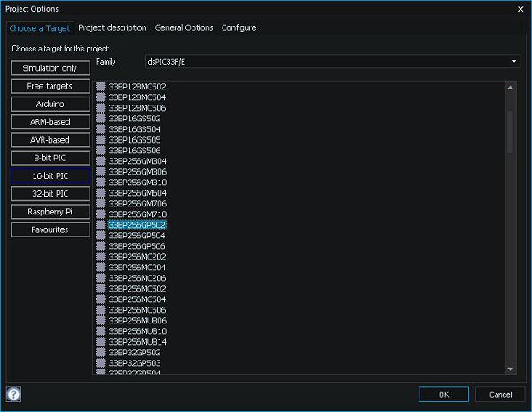Select the 16-bit PIC target category
Screen dimensions: 532x412
51,176
